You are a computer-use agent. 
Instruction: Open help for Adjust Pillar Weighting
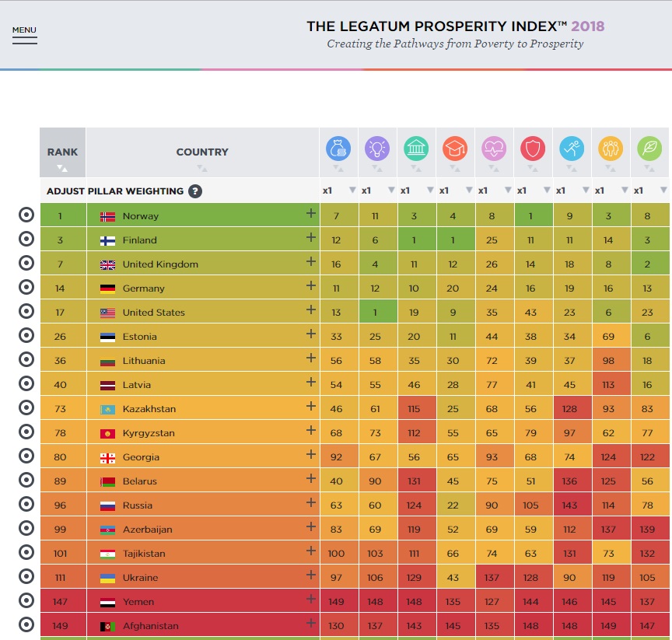pos(195,191)
